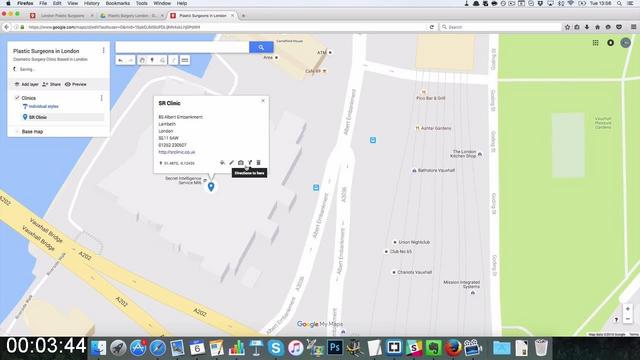Switch to the second Plastic Surgery London tab

coord(131,16)
